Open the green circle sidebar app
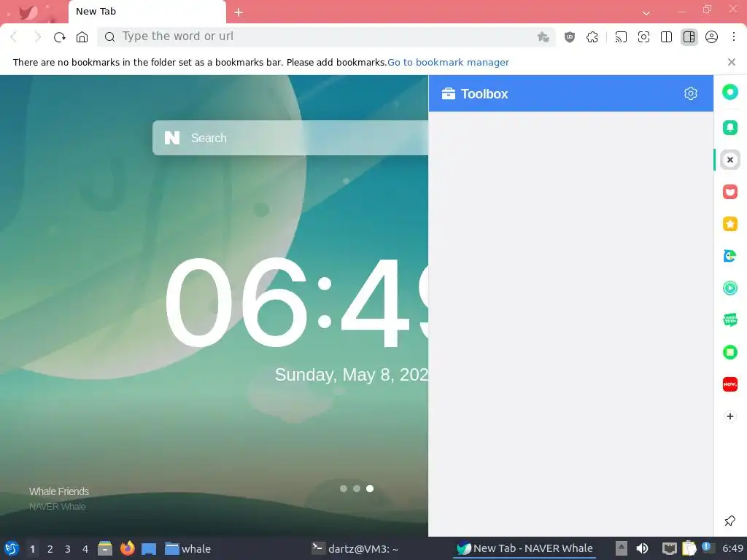The image size is (747, 560). [x=729, y=92]
